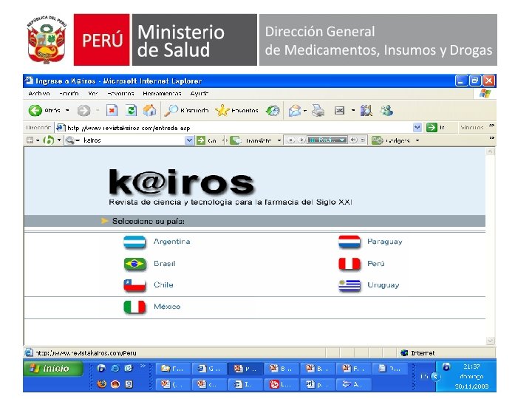Select the Uruguay country link
The image size is (532, 399).
tap(383, 285)
